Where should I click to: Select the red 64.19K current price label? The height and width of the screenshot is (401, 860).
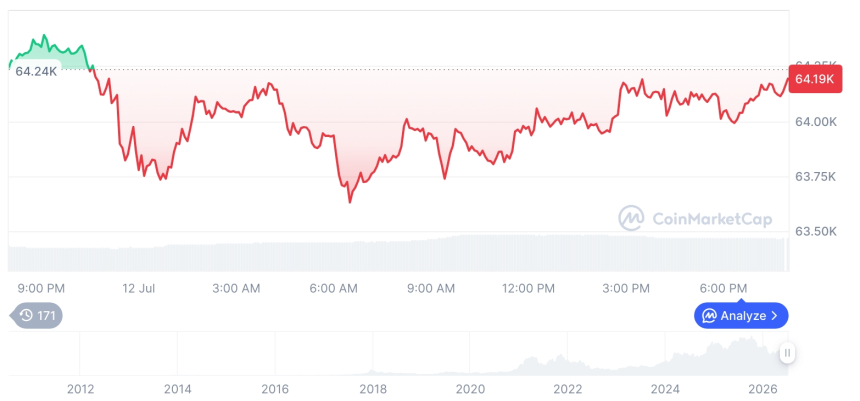(814, 79)
